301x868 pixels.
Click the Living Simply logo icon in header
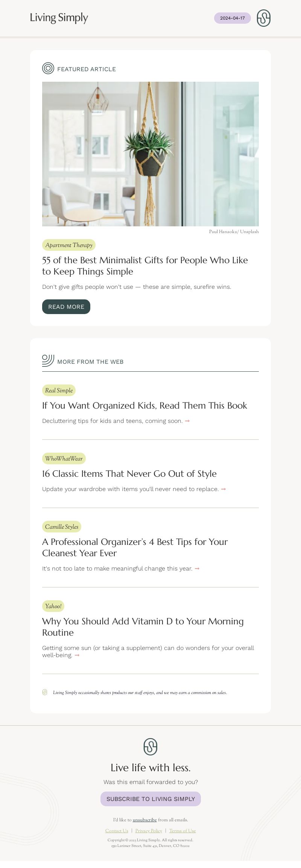[x=263, y=18]
